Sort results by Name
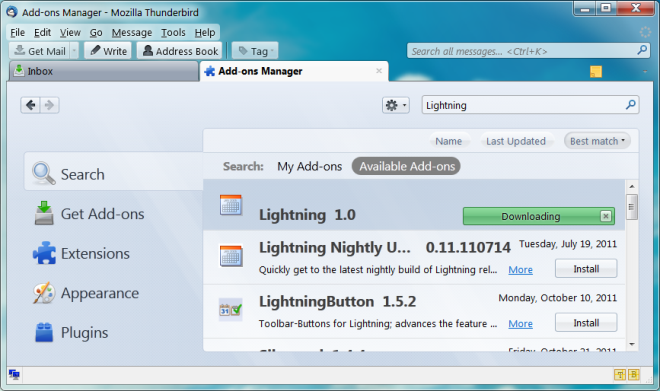Image resolution: width=660 pixels, height=391 pixels. (x=448, y=141)
